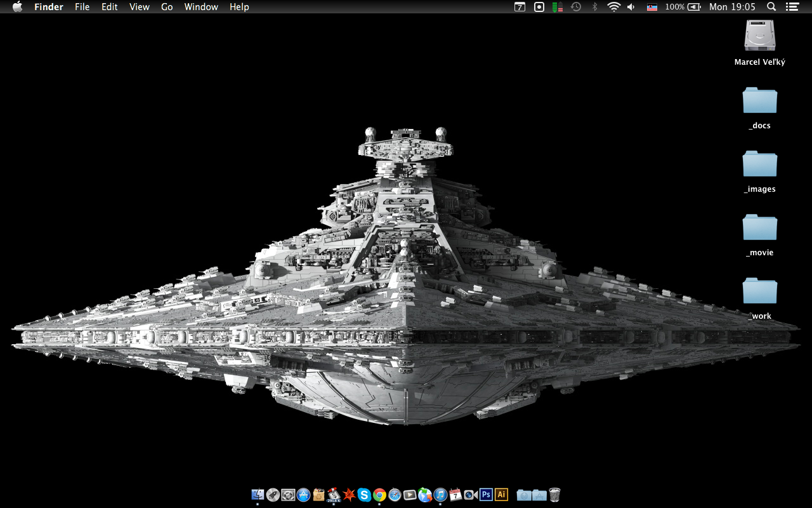Viewport: 812px width, 508px height.
Task: Open the volume control in menu bar
Action: (631, 7)
